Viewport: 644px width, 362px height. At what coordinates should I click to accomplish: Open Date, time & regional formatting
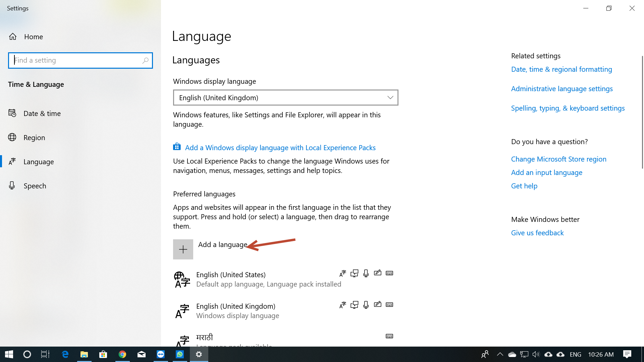561,69
